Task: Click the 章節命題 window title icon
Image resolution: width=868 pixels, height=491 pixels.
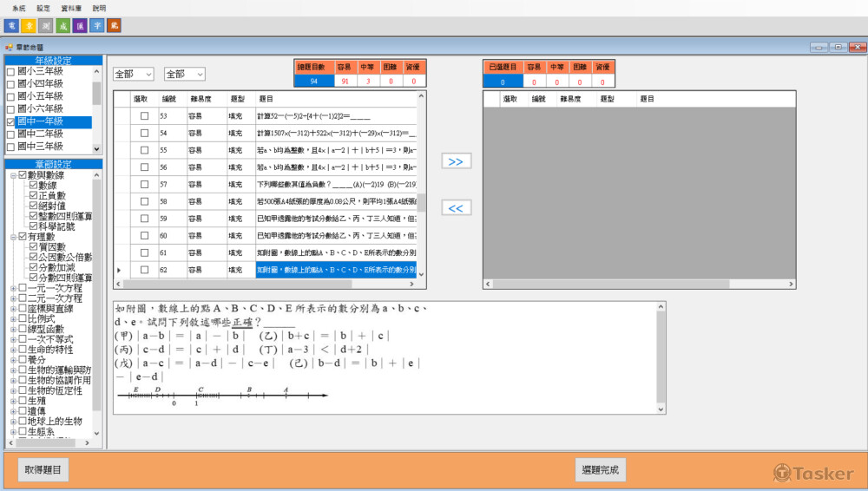Action: tap(9, 47)
